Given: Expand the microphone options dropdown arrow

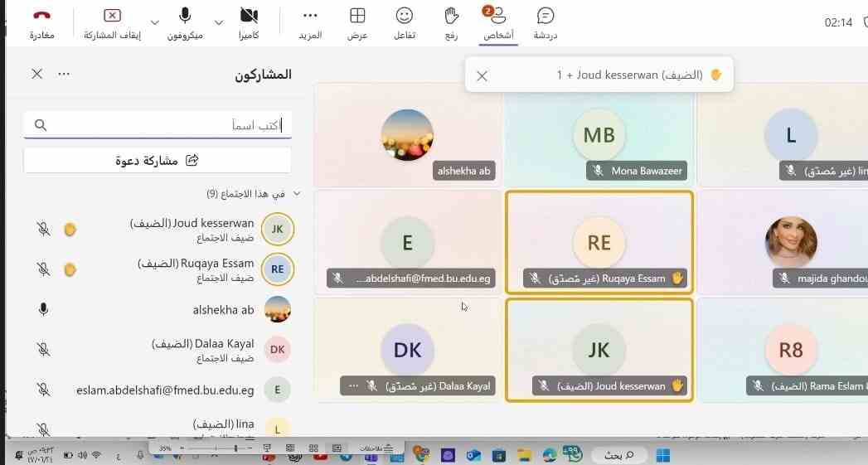Looking at the screenshot, I should click(155, 22).
